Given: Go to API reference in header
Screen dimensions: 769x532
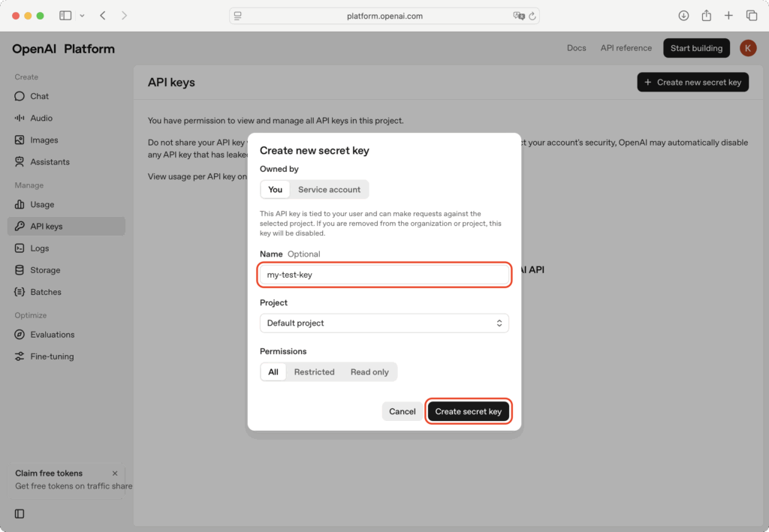Looking at the screenshot, I should (x=626, y=48).
